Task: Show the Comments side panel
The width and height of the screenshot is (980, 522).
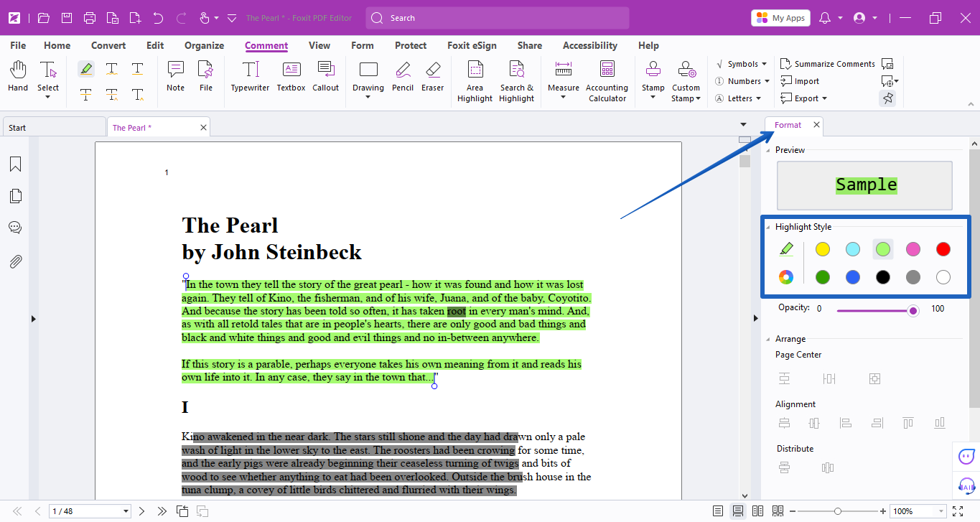Action: (15, 228)
